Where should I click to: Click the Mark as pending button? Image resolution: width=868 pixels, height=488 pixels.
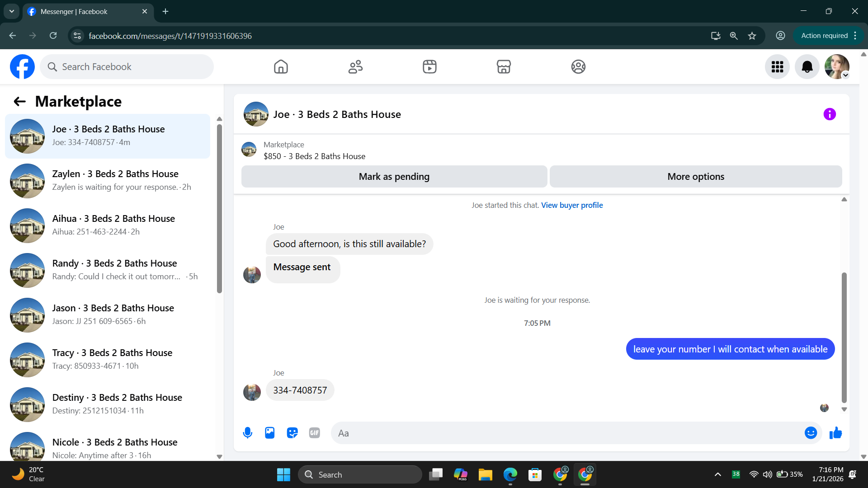tap(394, 177)
